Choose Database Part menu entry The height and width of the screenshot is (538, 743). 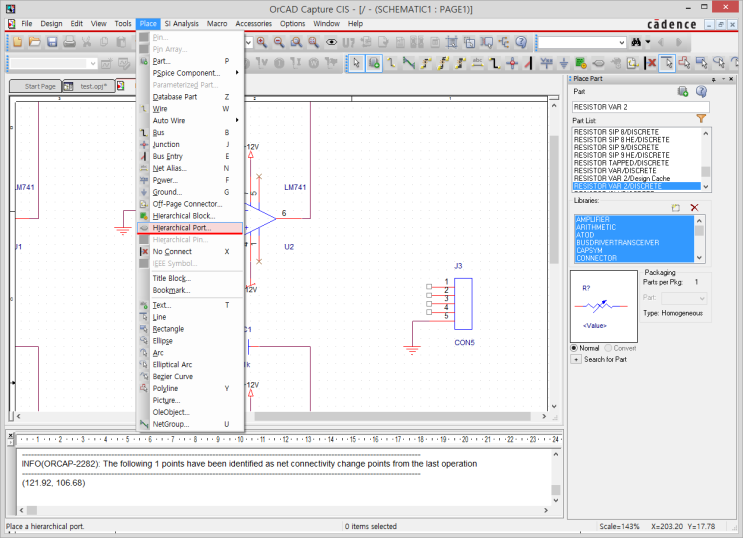190,97
